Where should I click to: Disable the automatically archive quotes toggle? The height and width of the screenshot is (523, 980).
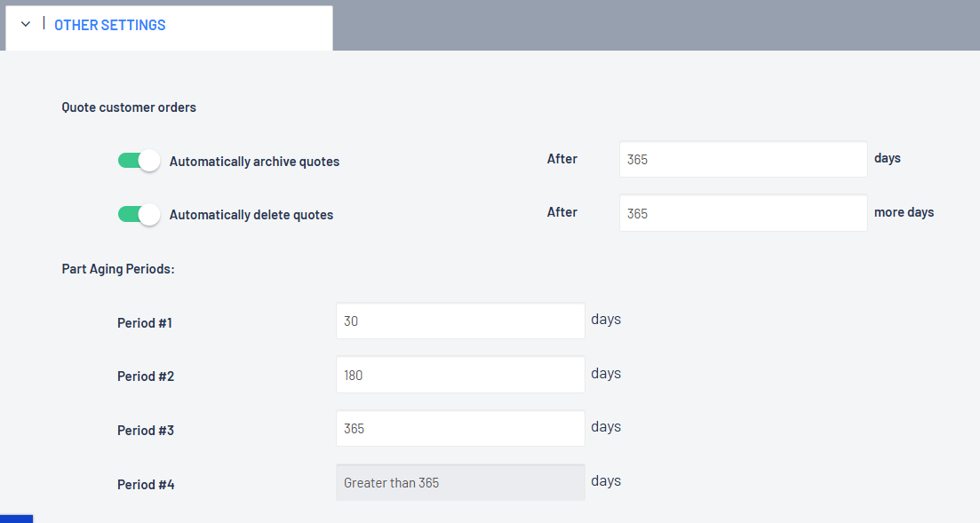point(139,161)
